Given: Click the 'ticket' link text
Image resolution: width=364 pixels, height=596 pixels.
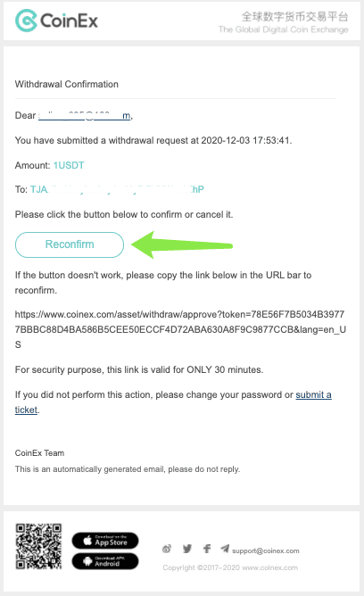Looking at the screenshot, I should [x=26, y=410].
